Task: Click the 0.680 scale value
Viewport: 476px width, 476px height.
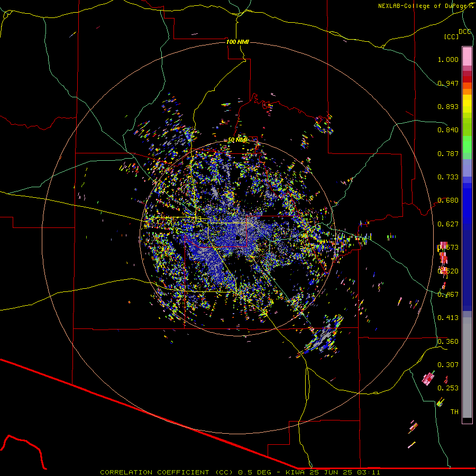Action: 448,200
